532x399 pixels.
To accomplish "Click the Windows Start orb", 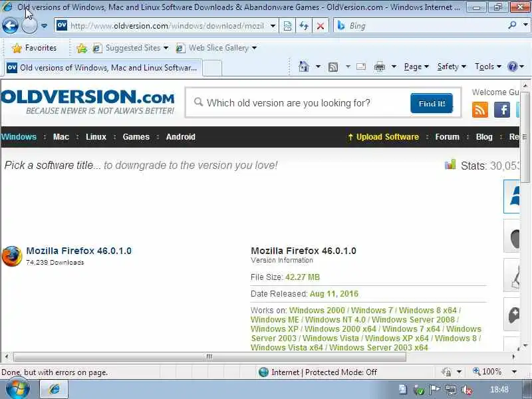I will (x=18, y=389).
